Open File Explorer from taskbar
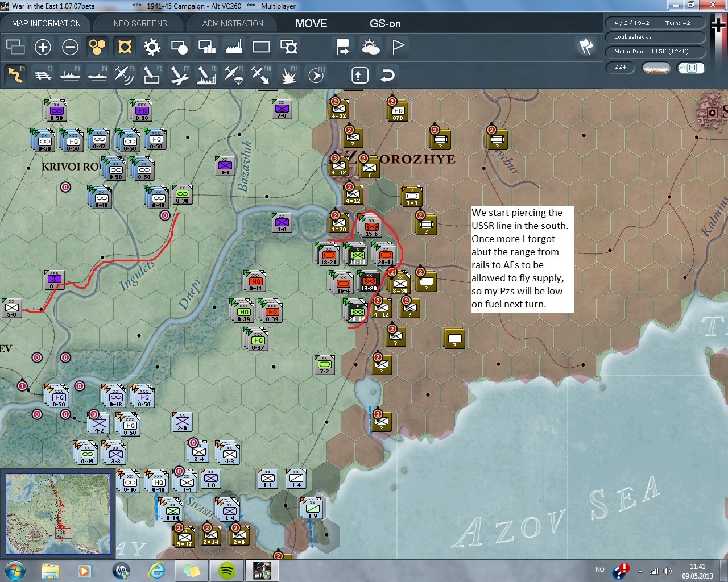Screen dimensions: 728x582 pyautogui.click(x=51, y=571)
